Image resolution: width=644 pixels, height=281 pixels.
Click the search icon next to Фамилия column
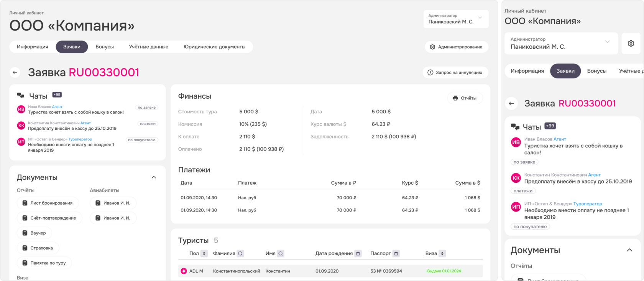pyautogui.click(x=240, y=254)
